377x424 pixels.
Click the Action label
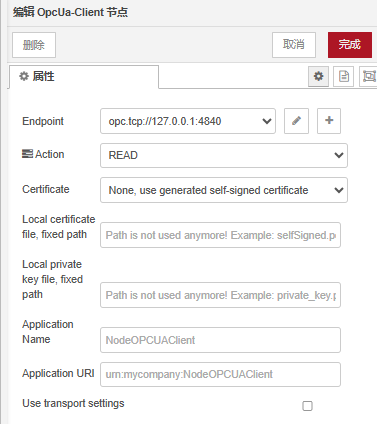[49, 154]
